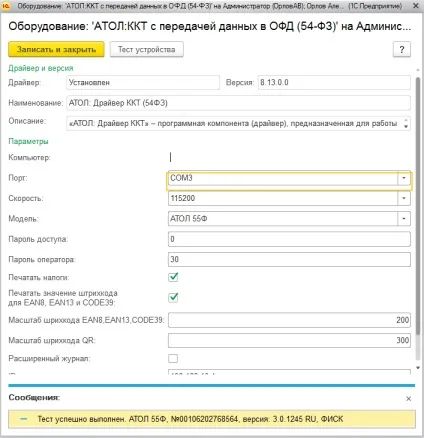Click the Пароль оператора input field

point(289,259)
